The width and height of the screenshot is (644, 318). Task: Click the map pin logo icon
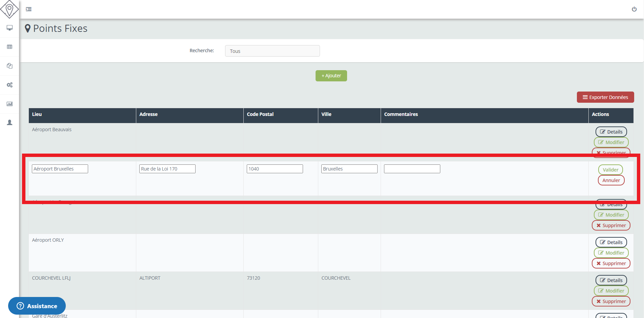[x=9, y=9]
